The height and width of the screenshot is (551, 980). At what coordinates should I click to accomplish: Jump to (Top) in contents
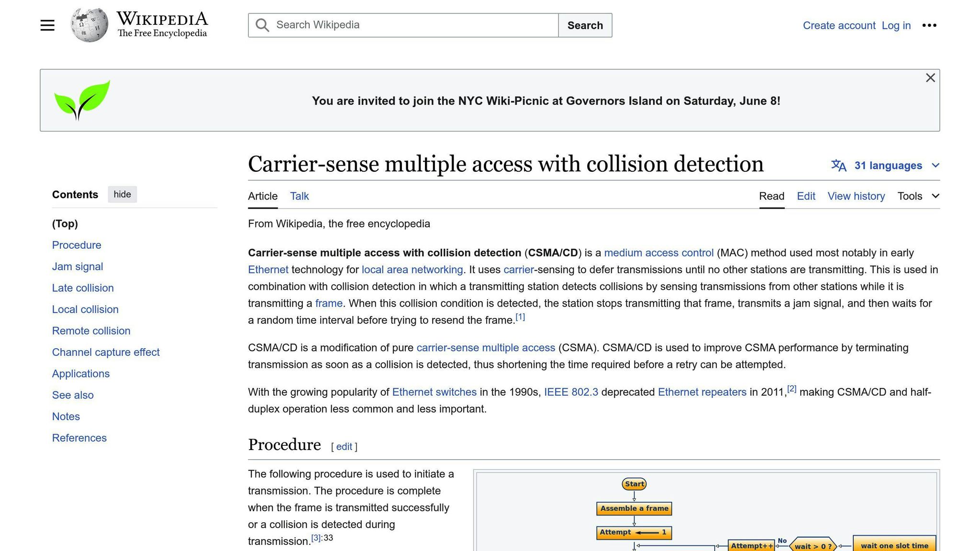click(x=65, y=224)
